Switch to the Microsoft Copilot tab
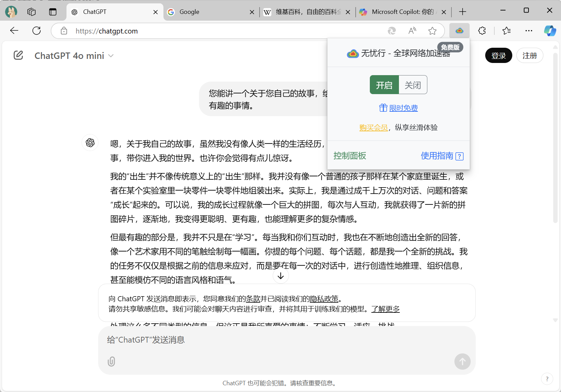The image size is (561, 392). pos(399,12)
